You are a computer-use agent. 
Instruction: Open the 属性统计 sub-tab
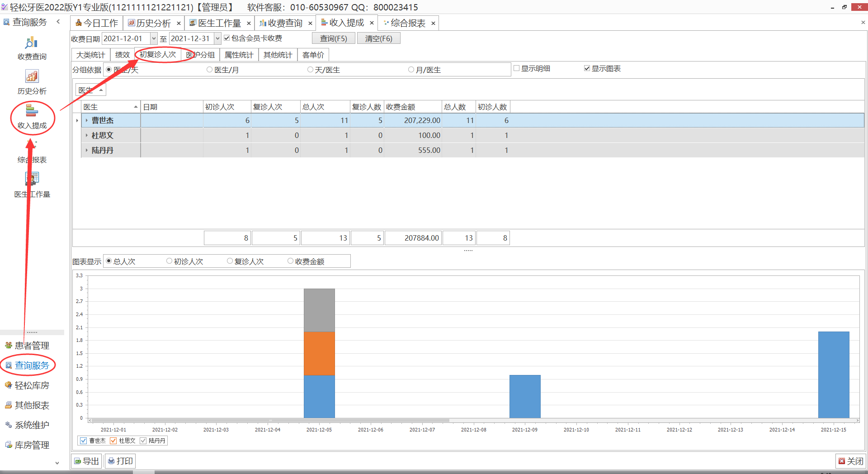click(x=239, y=55)
